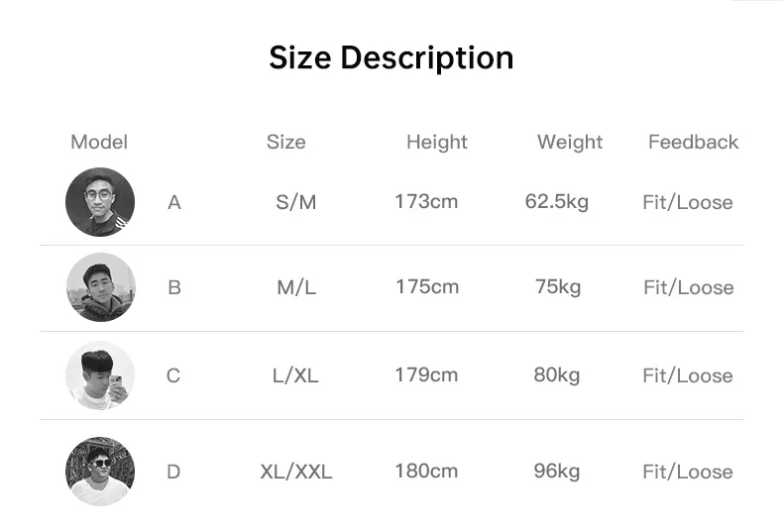Click the Weight column header

click(x=570, y=142)
